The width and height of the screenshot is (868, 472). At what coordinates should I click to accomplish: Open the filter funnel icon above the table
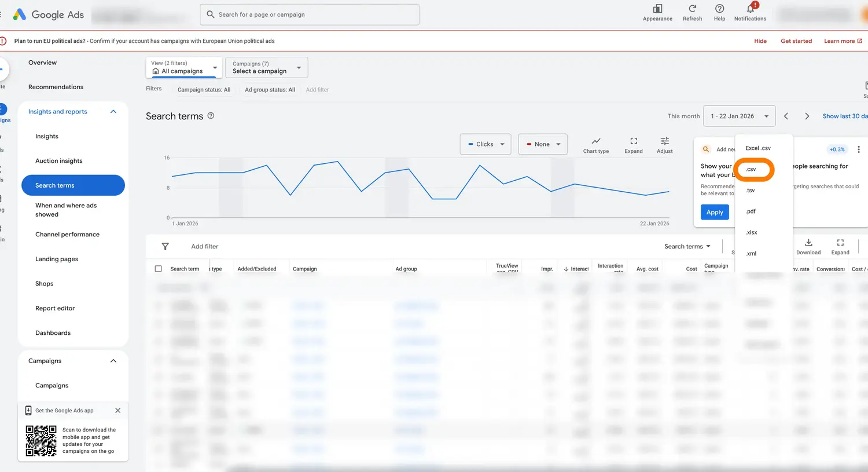tap(165, 246)
